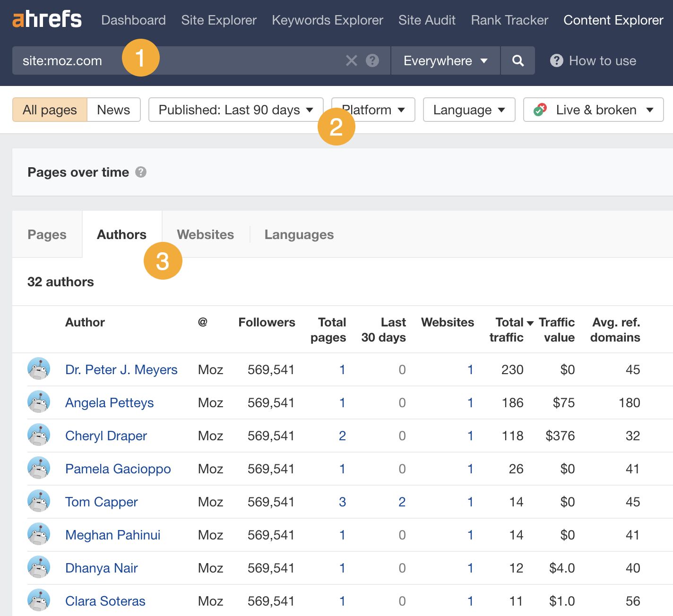The height and width of the screenshot is (616, 673).
Task: Click Tom Capper's avatar icon
Action: coord(39,501)
